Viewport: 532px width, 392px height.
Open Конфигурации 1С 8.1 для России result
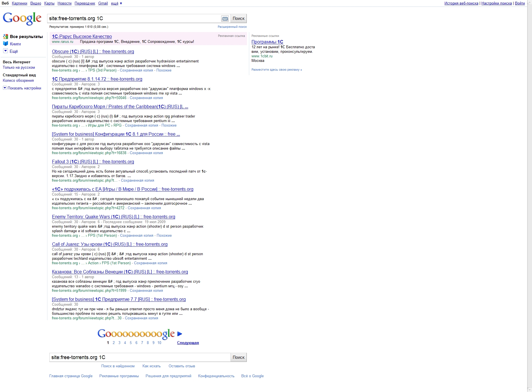click(x=116, y=134)
